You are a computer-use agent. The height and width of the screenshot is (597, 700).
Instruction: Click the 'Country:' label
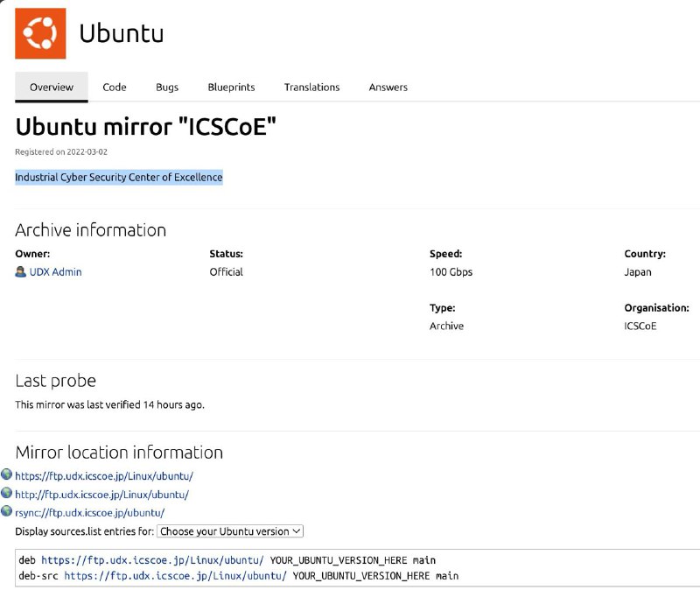click(x=645, y=254)
